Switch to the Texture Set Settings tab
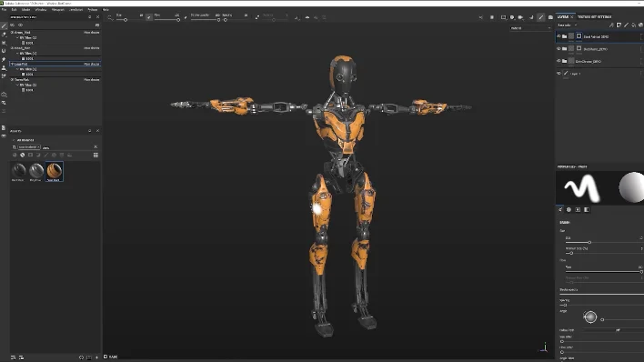The image size is (644, 362). [594, 17]
